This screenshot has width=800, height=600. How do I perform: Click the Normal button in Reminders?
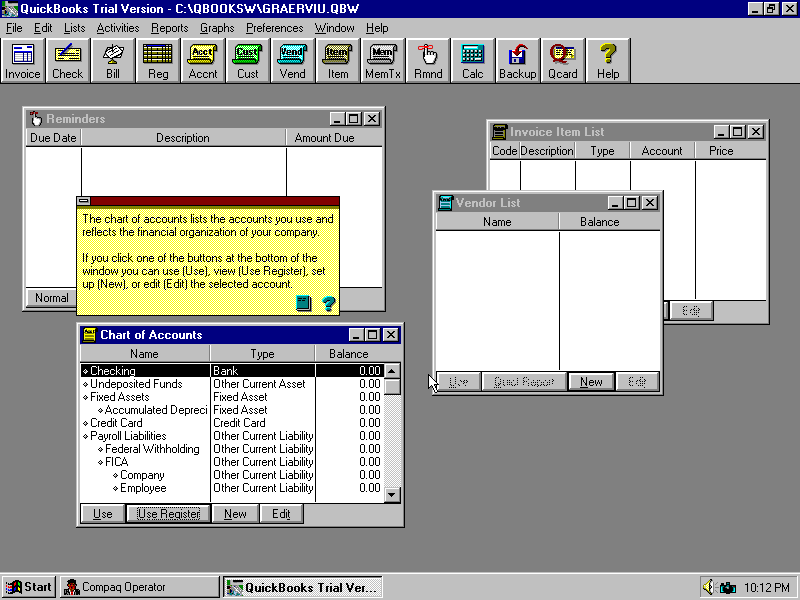52,298
